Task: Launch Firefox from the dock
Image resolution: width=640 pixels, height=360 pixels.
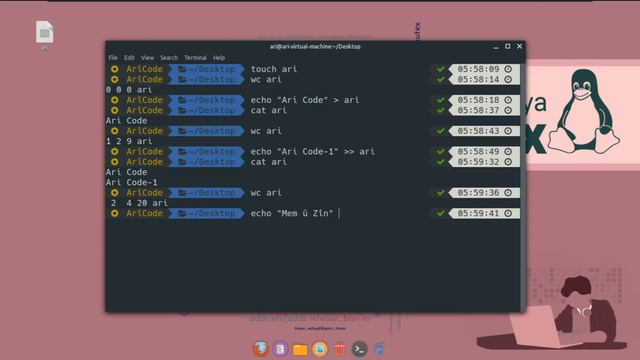Action: (260, 349)
